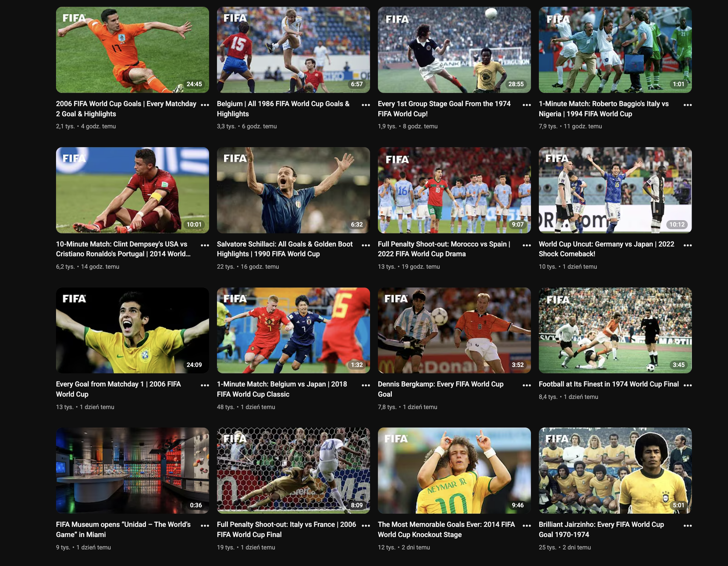Click title 'Salvatore Schillaci: All Goals & Golden Boot'
The height and width of the screenshot is (566, 728).
coord(285,244)
